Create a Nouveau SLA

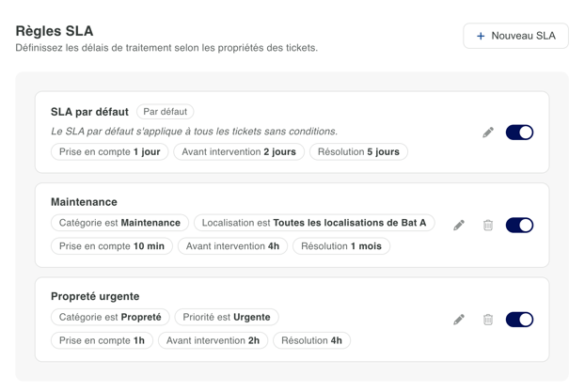pos(515,36)
